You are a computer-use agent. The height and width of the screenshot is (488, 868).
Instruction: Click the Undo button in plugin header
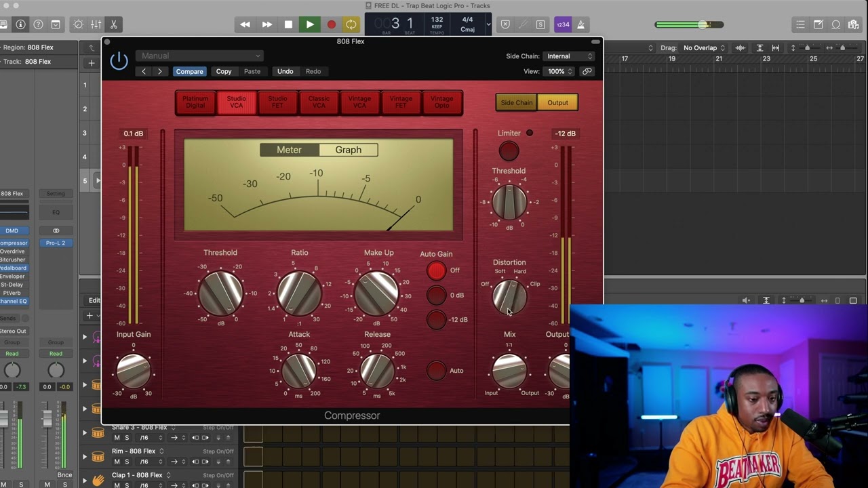[285, 71]
